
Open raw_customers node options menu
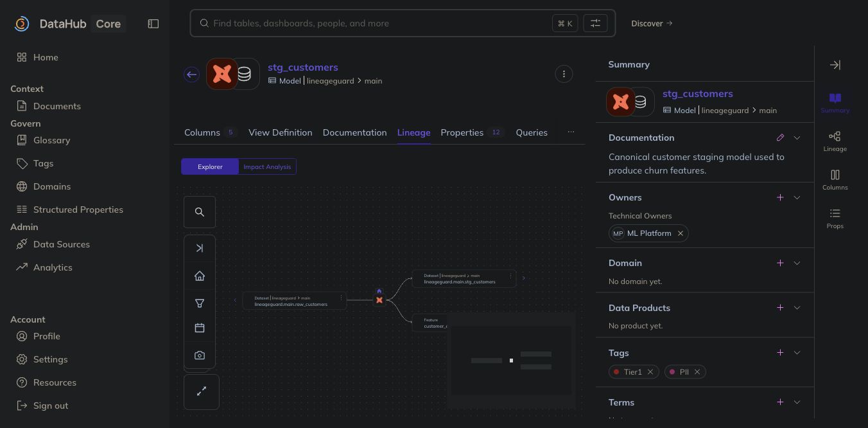[341, 298]
